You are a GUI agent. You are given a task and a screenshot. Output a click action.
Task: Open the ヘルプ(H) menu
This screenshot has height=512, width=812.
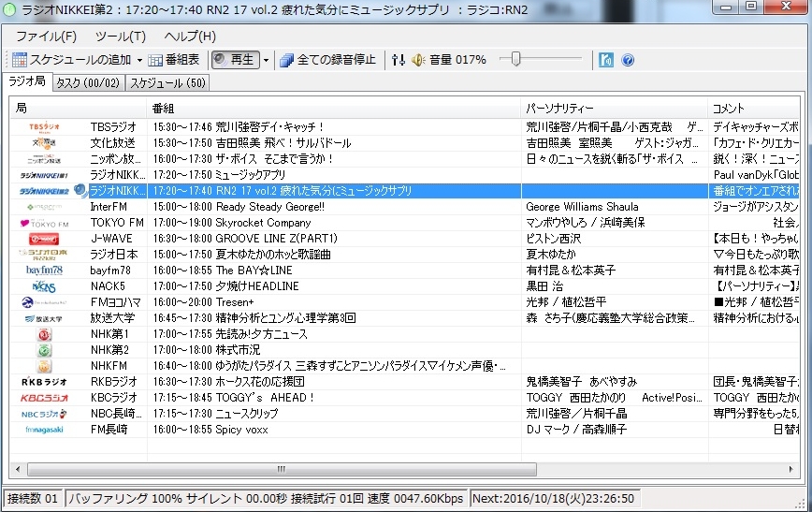click(190, 37)
